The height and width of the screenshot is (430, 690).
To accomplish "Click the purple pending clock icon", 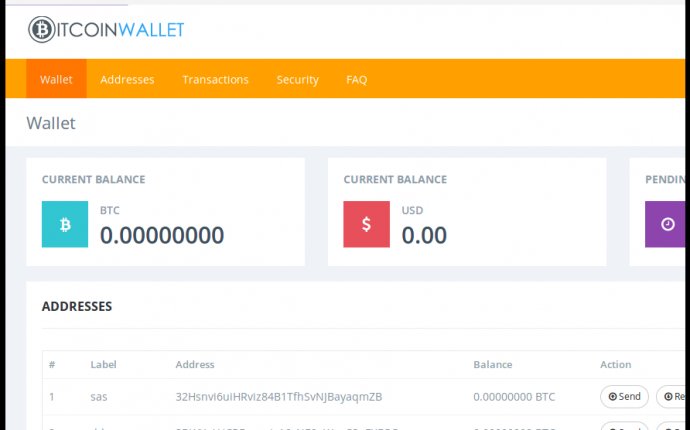I will click(665, 224).
